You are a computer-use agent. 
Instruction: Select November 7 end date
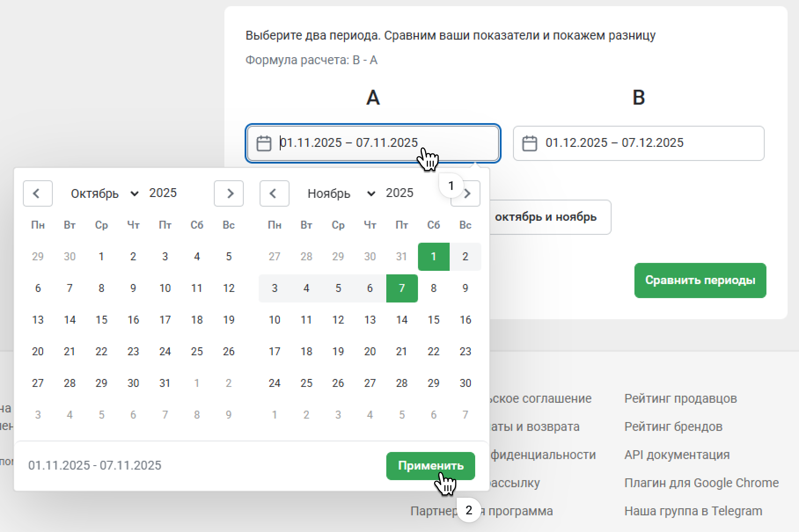tap(402, 288)
